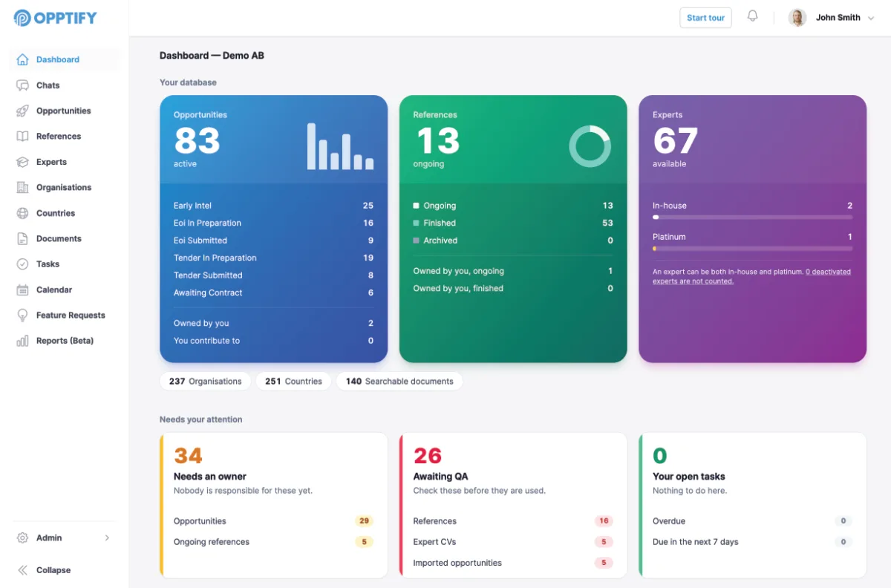Open Eoi In Preparation row
The image size is (891, 588).
(x=273, y=223)
